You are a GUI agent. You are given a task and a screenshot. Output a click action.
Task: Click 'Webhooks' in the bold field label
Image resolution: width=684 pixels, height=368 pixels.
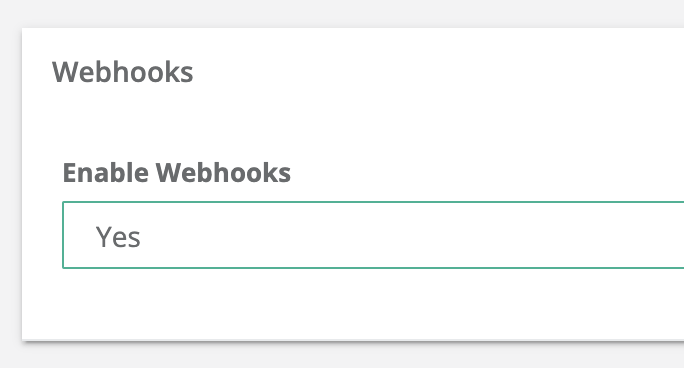pos(223,173)
